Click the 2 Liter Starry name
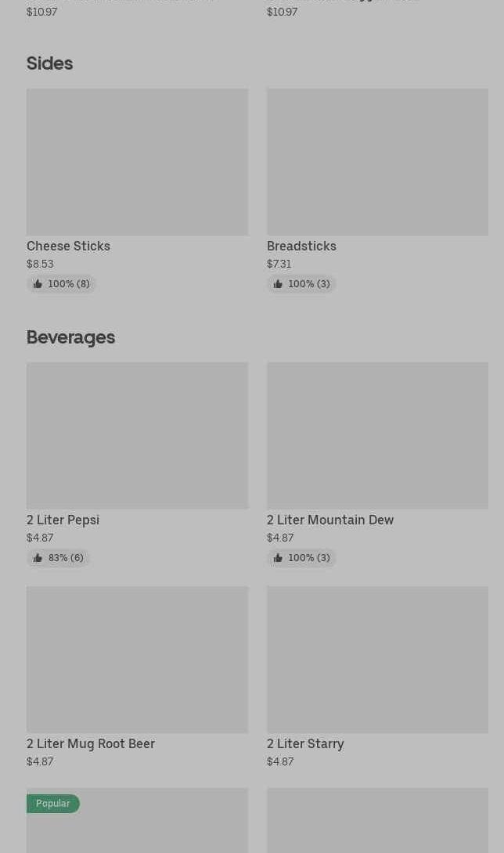The image size is (504, 853). [x=305, y=743]
